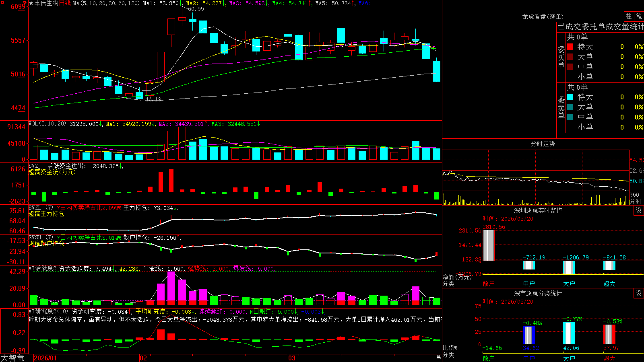This screenshot has width=644, height=362.
Task: Click the 共0单 total under 委买单
Action: (577, 37)
